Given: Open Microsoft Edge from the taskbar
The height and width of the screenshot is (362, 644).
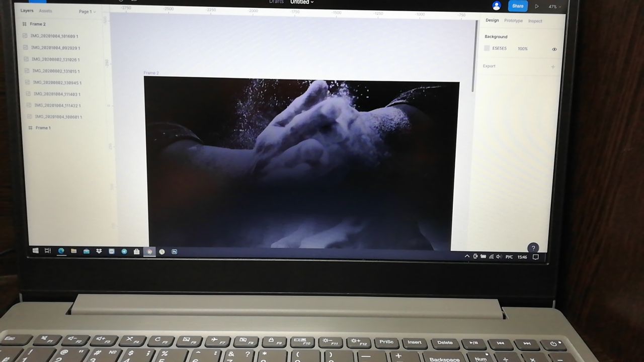Looking at the screenshot, I should click(61, 251).
